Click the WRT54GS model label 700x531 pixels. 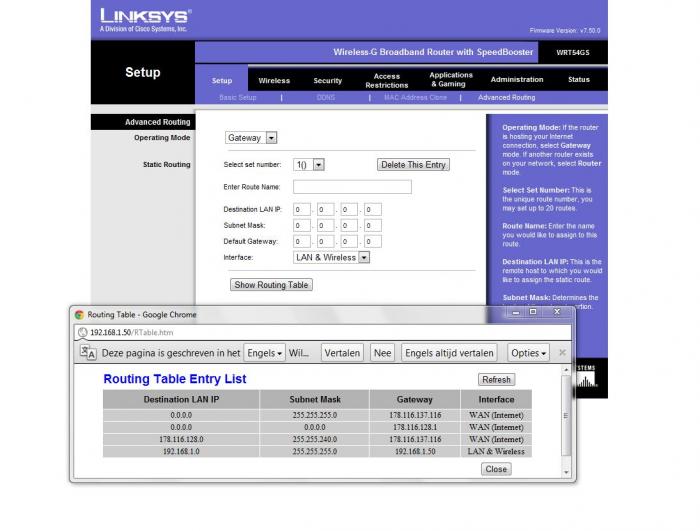pos(573,52)
